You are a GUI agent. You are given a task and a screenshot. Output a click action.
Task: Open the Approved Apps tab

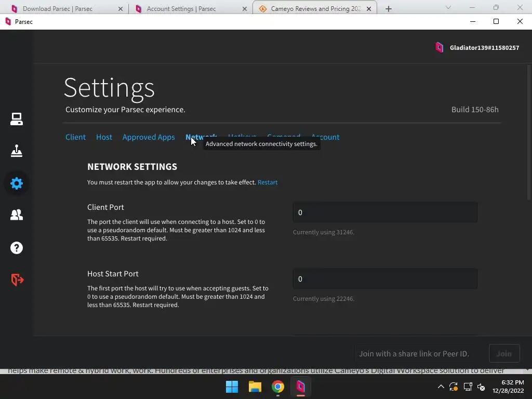pos(149,137)
